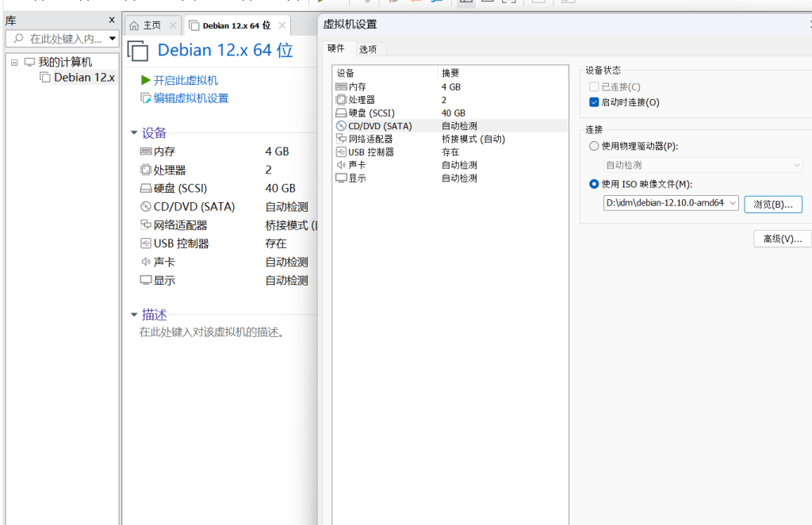This screenshot has width=812, height=525.
Task: Select the sound card (声卡) icon in dialog
Action: click(341, 165)
